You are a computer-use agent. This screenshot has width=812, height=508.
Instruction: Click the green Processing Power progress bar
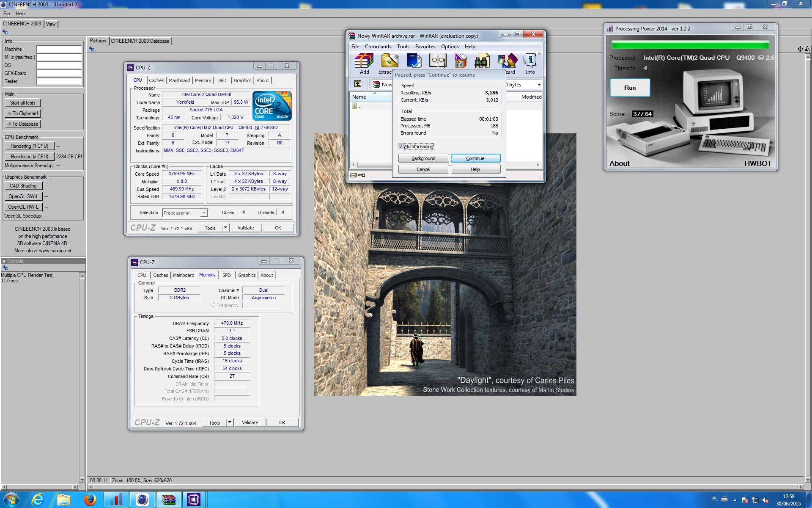[x=690, y=45]
